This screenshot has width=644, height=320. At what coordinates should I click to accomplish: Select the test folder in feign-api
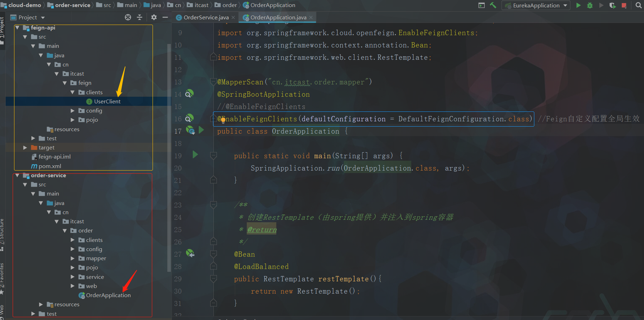pyautogui.click(x=52, y=138)
